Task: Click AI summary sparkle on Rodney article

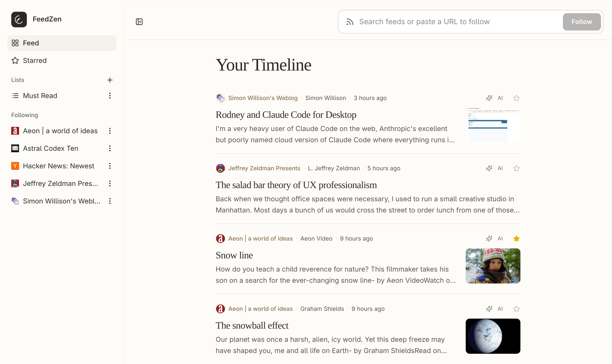Action: coord(489,98)
